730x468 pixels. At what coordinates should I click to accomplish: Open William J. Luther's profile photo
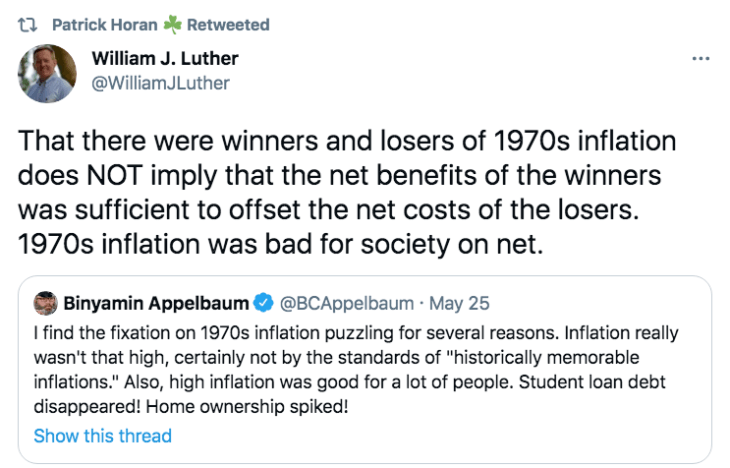click(47, 74)
